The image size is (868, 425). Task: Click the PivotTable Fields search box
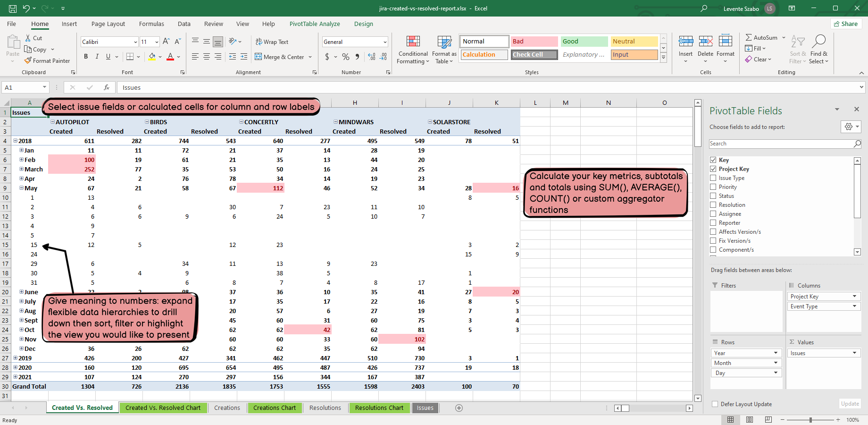[781, 144]
